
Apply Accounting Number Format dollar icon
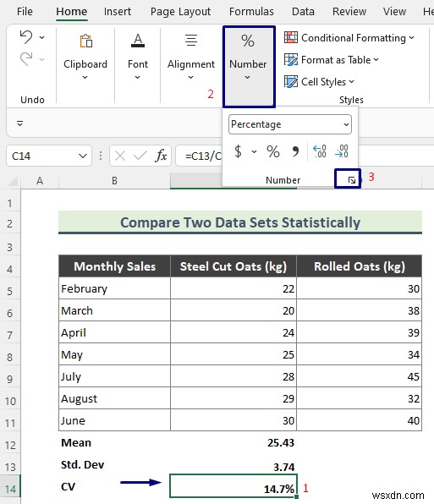239,151
